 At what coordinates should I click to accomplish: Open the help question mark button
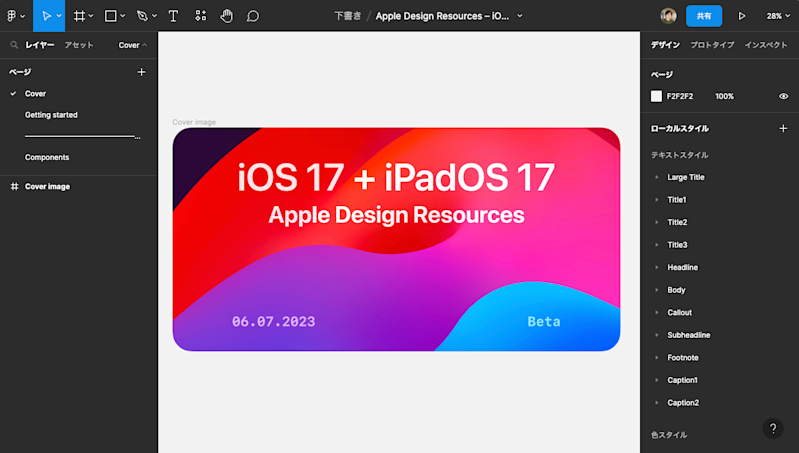pos(773,428)
